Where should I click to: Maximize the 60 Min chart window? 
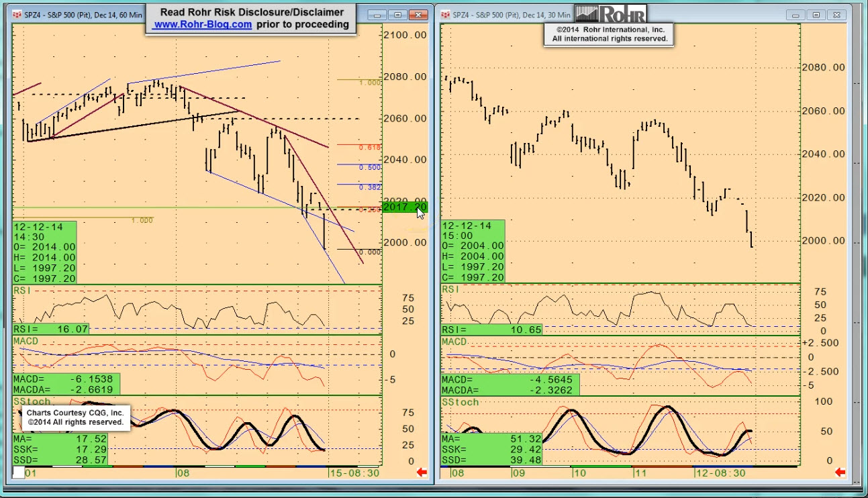pyautogui.click(x=398, y=14)
